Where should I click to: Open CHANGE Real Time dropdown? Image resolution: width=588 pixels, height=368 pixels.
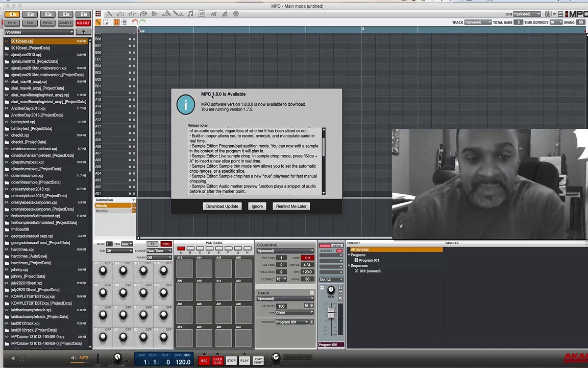point(159,251)
